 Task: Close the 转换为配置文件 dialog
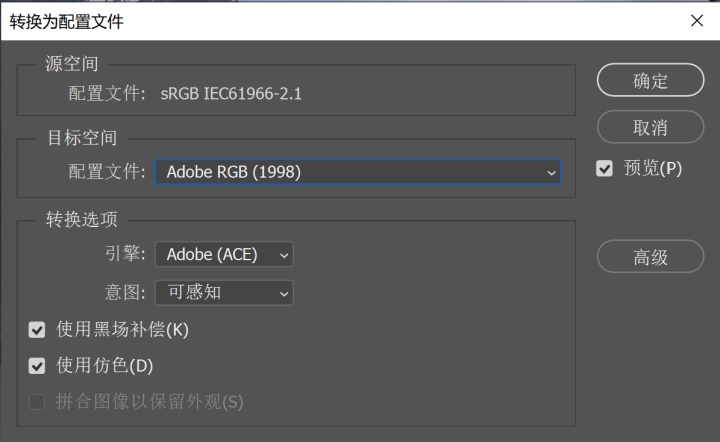[x=697, y=21]
